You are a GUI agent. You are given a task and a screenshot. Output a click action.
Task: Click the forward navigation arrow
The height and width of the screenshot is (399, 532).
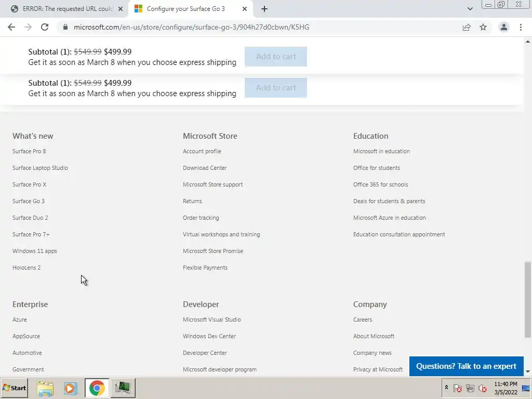(28, 27)
